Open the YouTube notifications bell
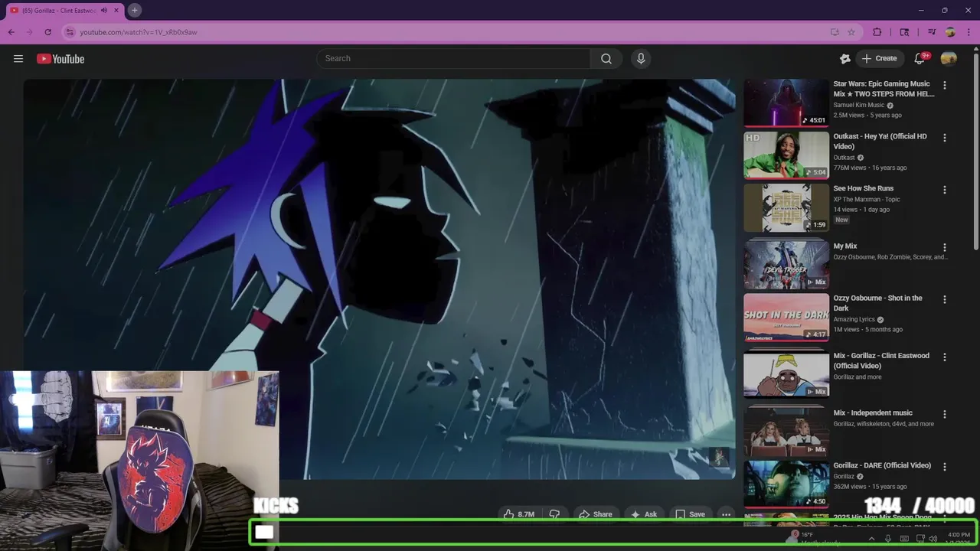 920,59
